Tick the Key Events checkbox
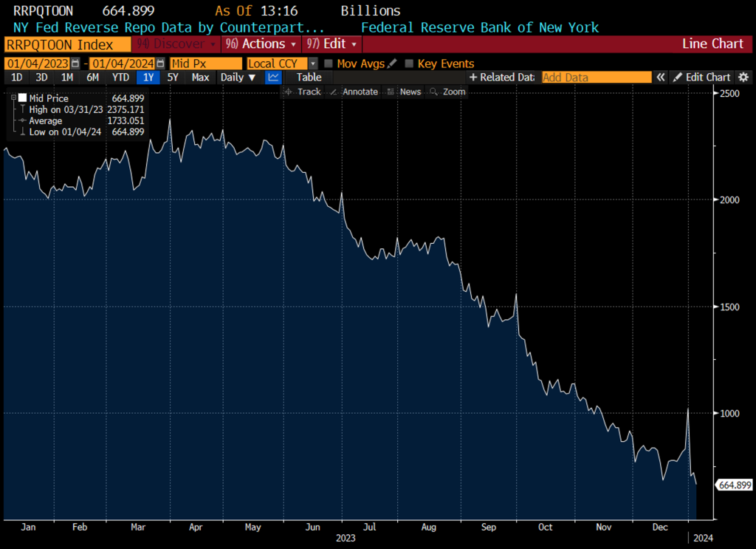756x549 pixels. coord(410,64)
